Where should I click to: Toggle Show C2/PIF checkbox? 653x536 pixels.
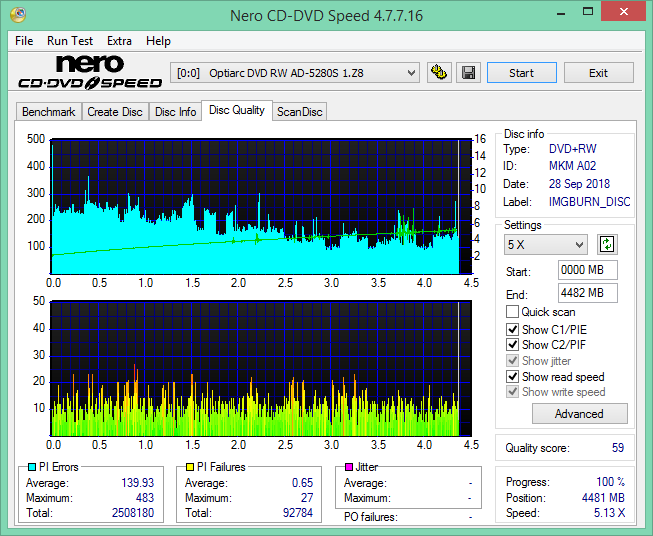pos(512,345)
